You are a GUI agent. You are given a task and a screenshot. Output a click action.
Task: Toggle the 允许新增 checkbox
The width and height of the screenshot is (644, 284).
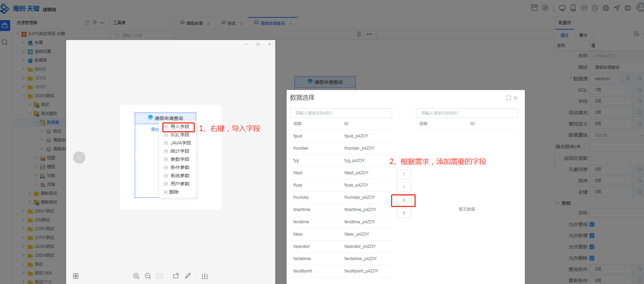click(592, 236)
